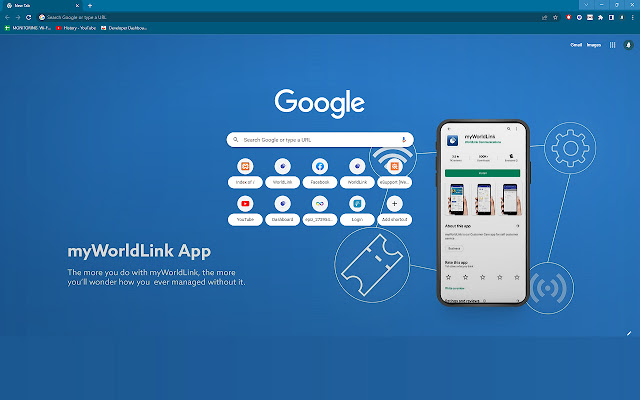Open the Facebook shortcut

click(x=320, y=173)
